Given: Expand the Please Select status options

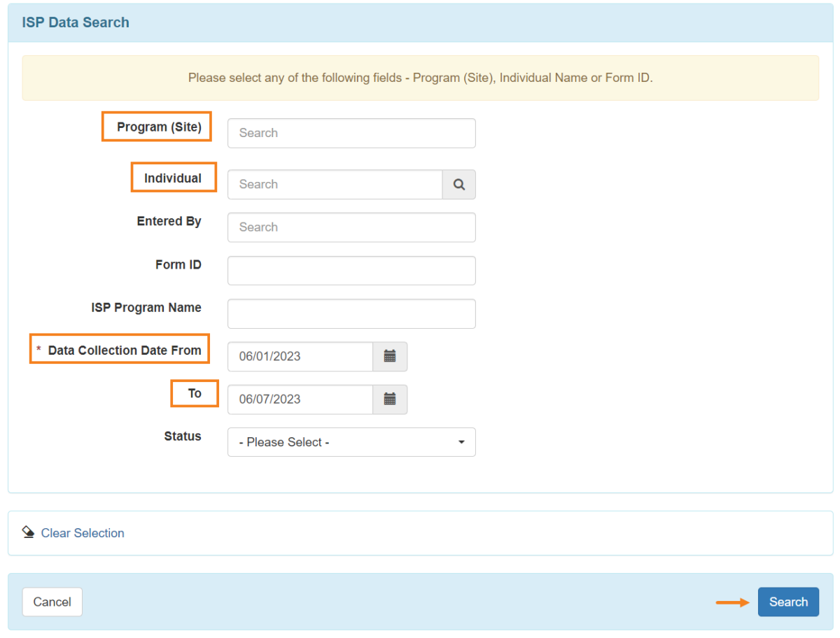Looking at the screenshot, I should tap(350, 442).
